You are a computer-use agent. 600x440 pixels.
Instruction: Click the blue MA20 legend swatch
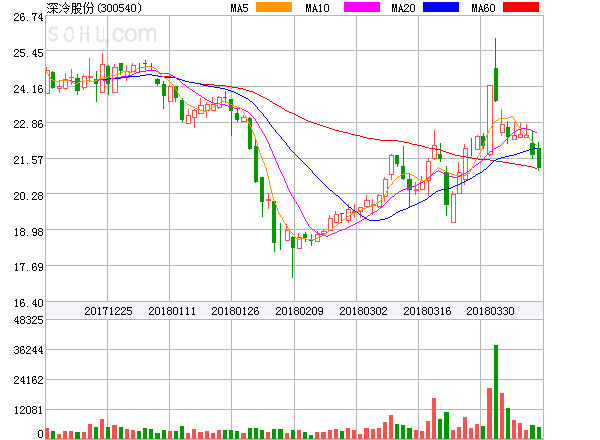[441, 7]
